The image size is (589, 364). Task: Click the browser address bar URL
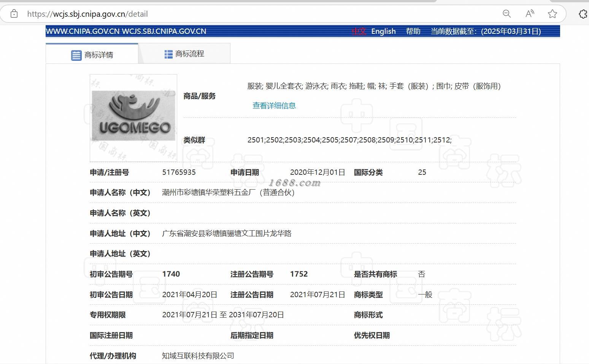pyautogui.click(x=87, y=14)
